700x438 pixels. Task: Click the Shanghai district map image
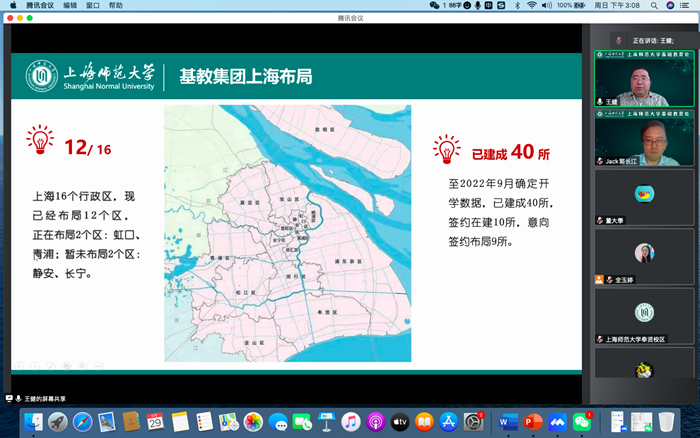pos(288,233)
